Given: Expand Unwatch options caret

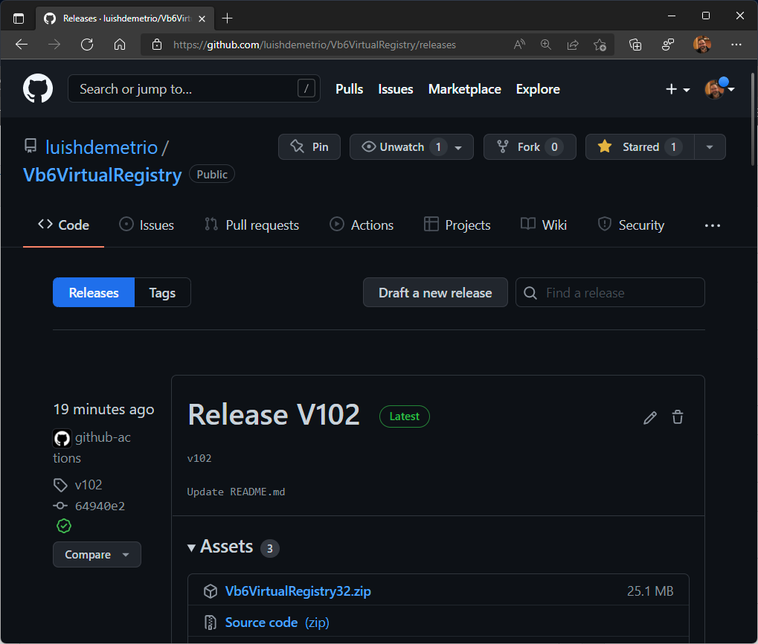Looking at the screenshot, I should [x=459, y=147].
